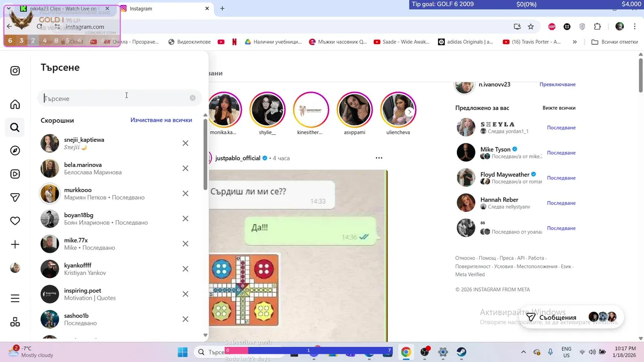Open Explore compass icon
The width and height of the screenshot is (644, 362).
point(15,151)
